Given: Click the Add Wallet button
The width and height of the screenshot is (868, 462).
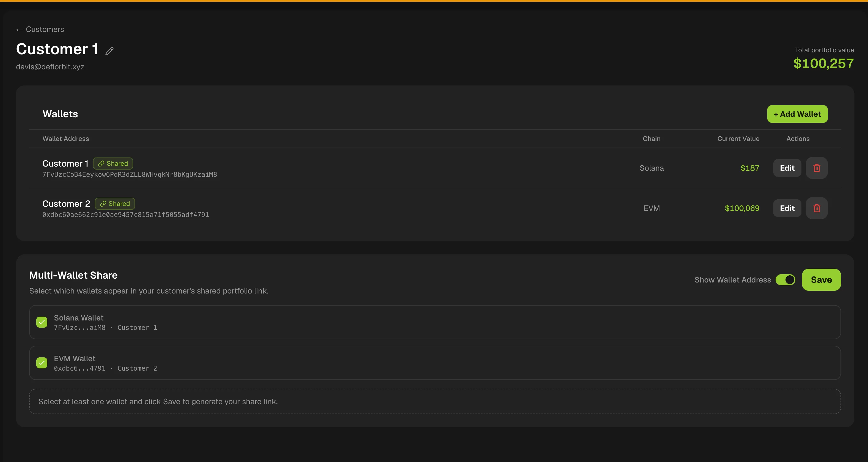Looking at the screenshot, I should 797,114.
